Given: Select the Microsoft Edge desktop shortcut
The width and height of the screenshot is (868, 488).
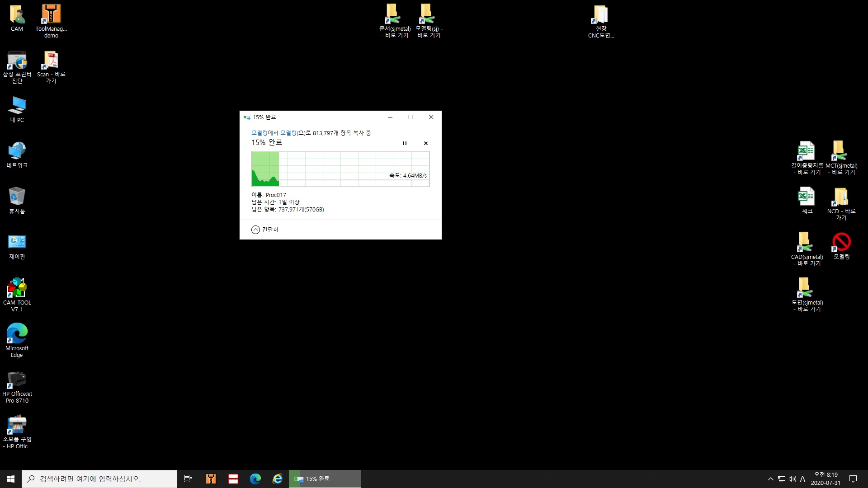Looking at the screenshot, I should [x=17, y=340].
